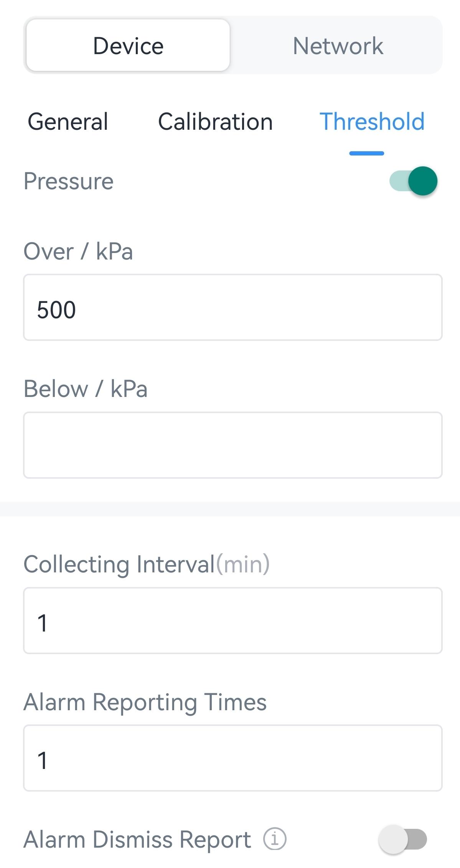Enable the Alarm Dismiss Report switch

[x=402, y=839]
